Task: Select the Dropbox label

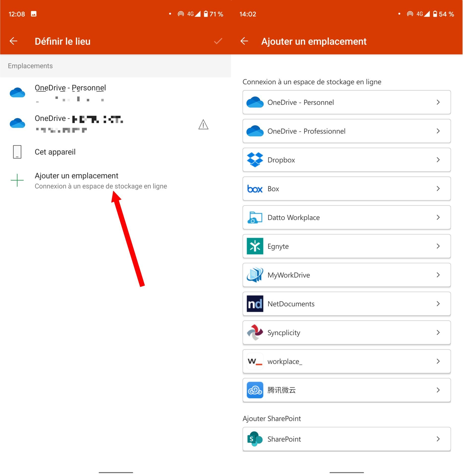Action: [x=281, y=160]
